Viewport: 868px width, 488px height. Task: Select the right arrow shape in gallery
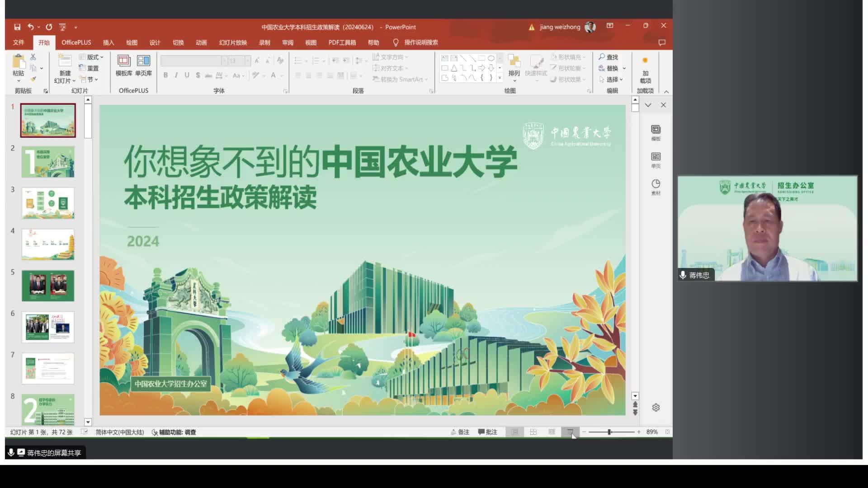click(x=482, y=68)
